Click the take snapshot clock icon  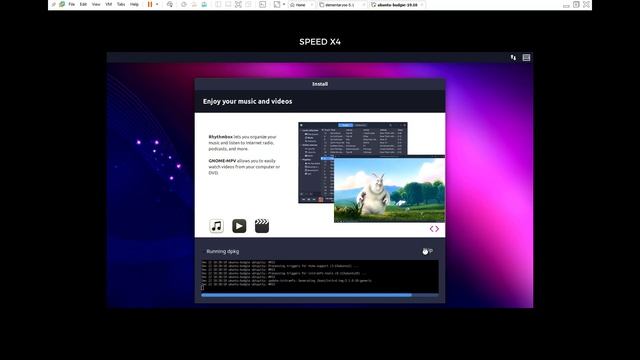184,4
